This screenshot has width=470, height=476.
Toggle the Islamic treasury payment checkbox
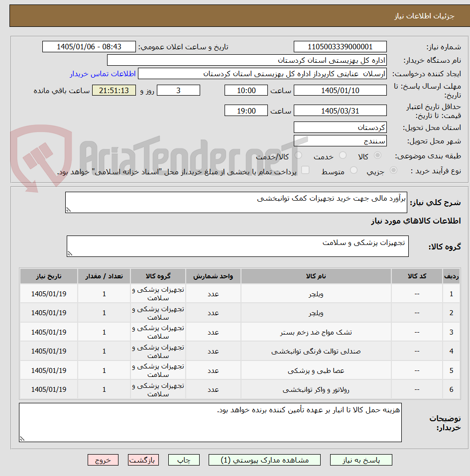[x=305, y=170]
